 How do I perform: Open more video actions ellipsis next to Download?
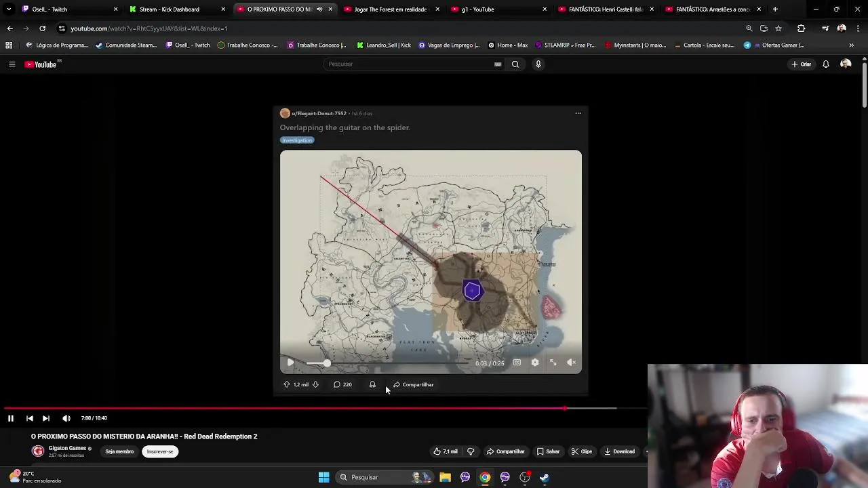point(646,451)
